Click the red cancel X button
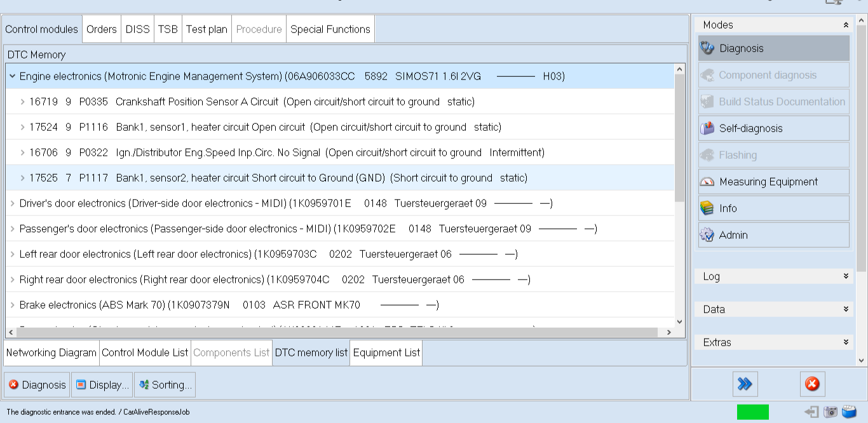The height and width of the screenshot is (423, 868). point(812,384)
